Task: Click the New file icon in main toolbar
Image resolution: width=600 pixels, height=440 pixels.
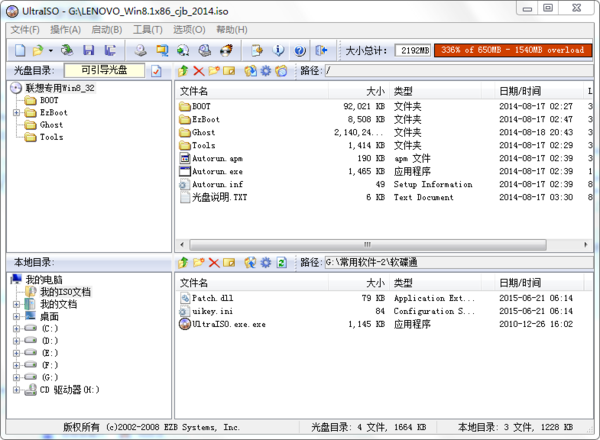Action: (19, 49)
